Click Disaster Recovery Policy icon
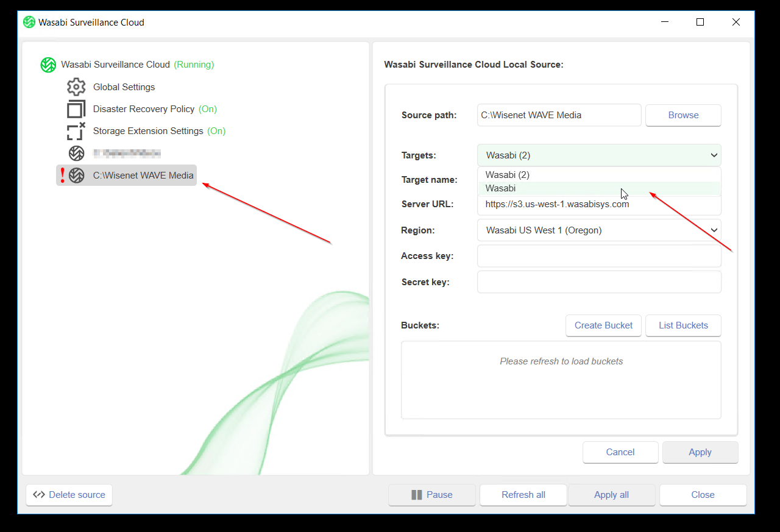780x532 pixels. 76,109
